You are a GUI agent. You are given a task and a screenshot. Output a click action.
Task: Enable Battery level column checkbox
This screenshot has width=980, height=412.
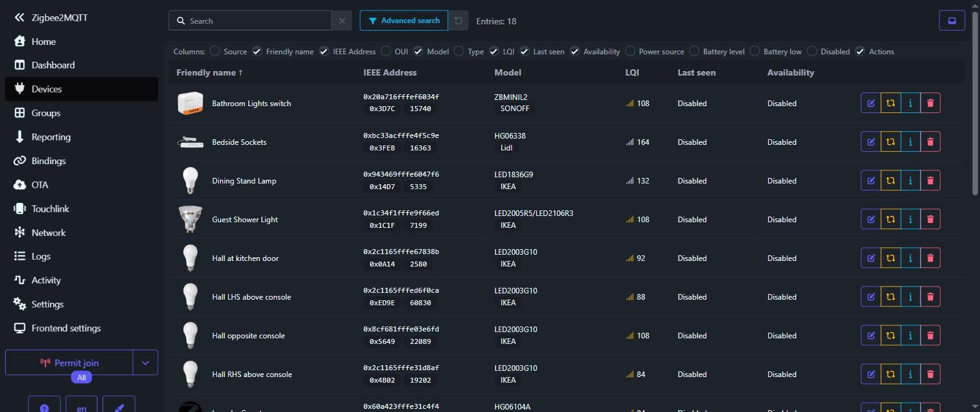pos(694,51)
